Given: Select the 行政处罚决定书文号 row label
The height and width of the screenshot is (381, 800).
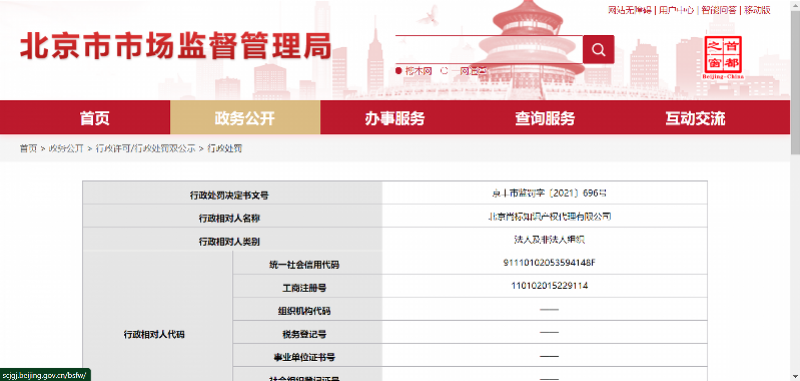Looking at the screenshot, I should coord(229,195).
